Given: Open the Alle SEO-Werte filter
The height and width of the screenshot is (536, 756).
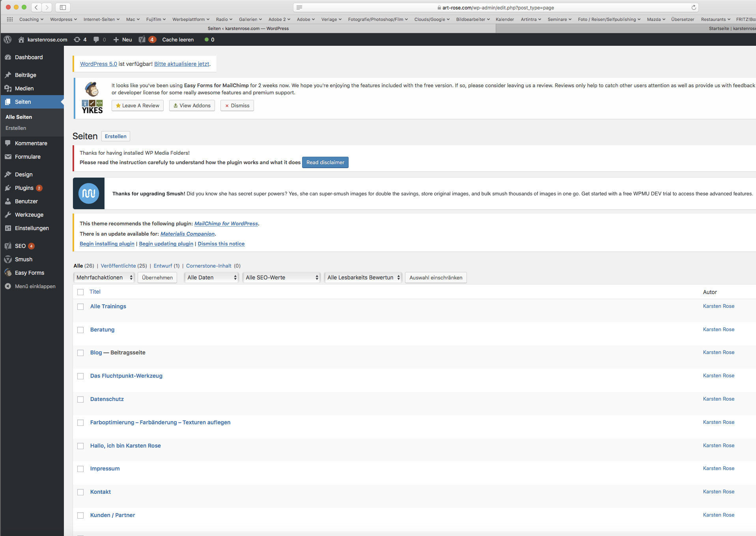Looking at the screenshot, I should (281, 277).
